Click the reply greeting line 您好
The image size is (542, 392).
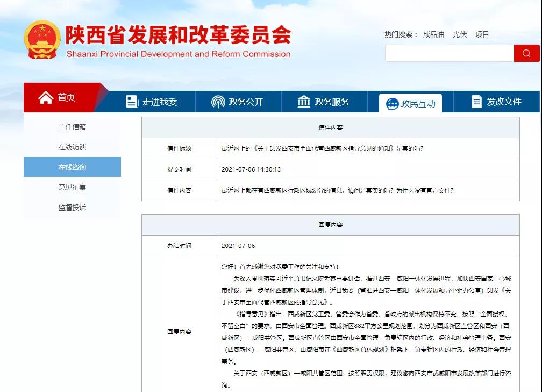tap(280, 267)
